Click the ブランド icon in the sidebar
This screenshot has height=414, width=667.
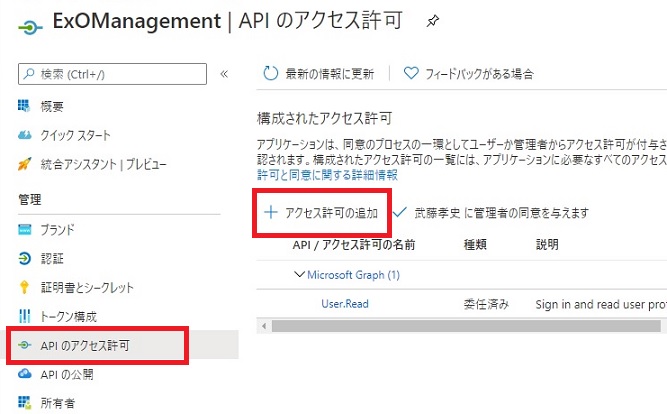tap(25, 230)
